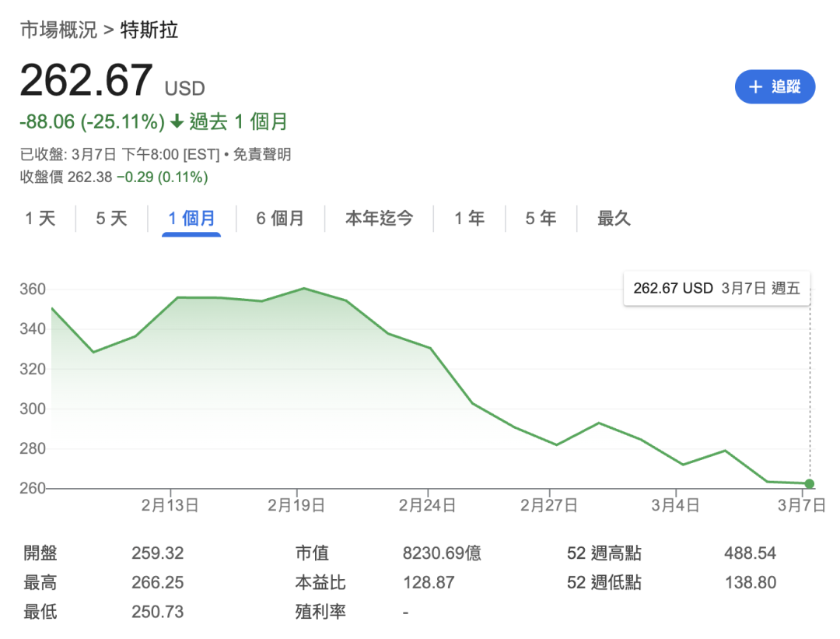Click the 340 price axis label
Screen dimensions: 840x639
coord(33,328)
